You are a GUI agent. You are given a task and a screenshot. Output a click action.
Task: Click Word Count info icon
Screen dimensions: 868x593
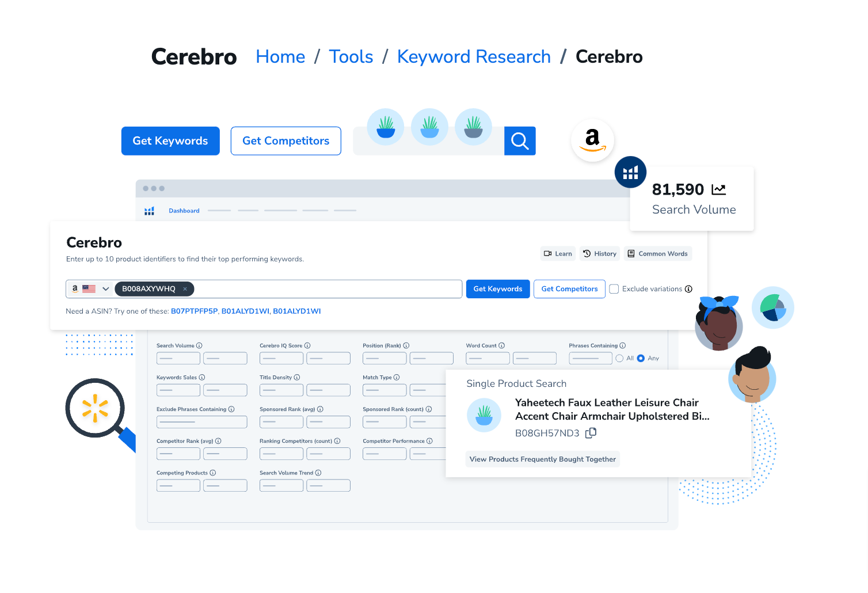tap(502, 345)
